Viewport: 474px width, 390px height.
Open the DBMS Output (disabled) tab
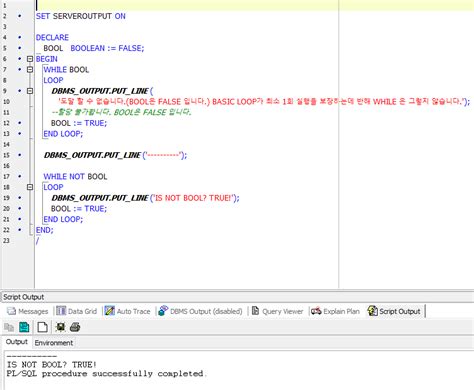pos(200,311)
